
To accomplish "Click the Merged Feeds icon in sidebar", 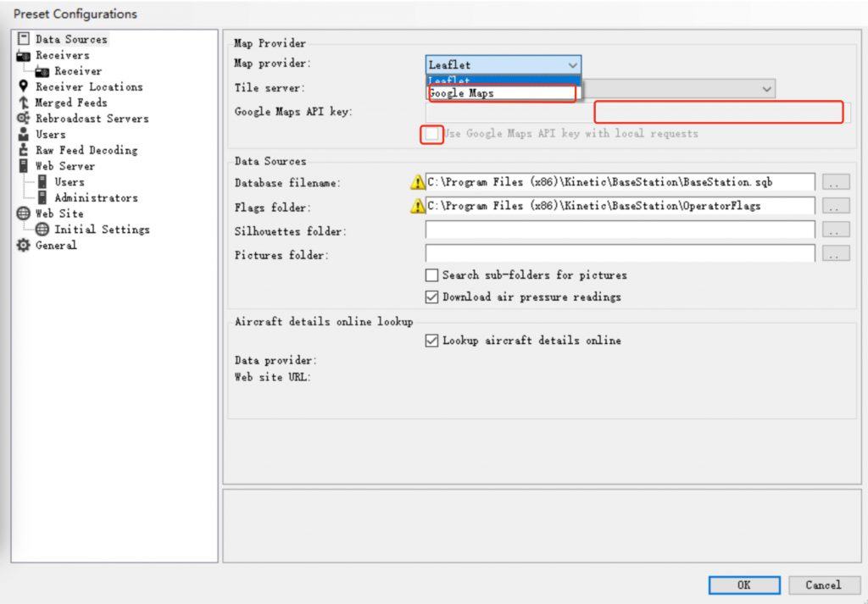I will click(23, 103).
